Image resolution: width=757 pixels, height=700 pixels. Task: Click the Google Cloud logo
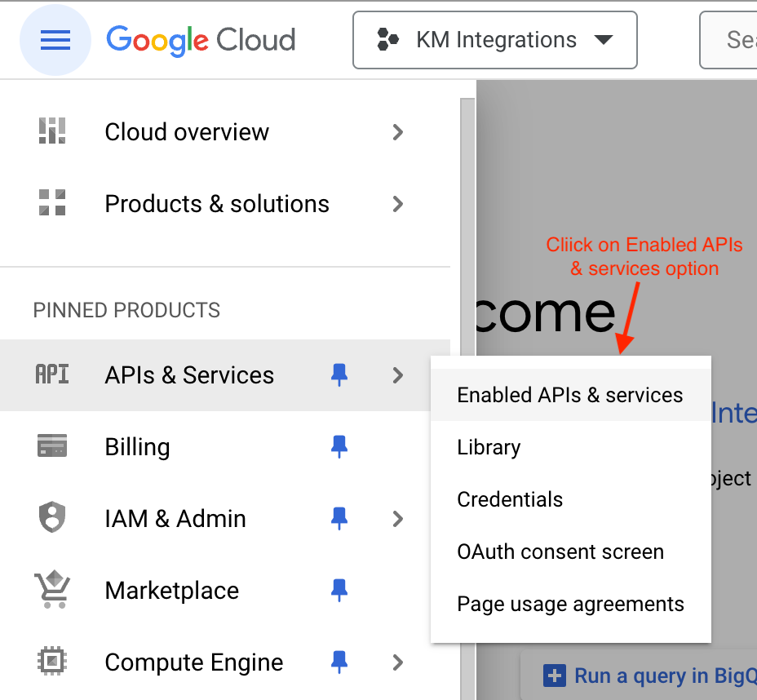(201, 41)
